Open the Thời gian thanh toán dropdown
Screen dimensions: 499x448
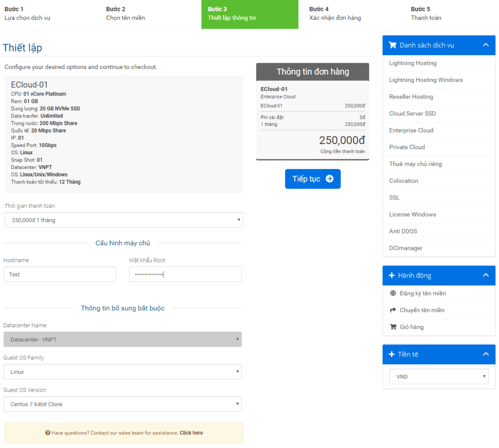(x=124, y=220)
